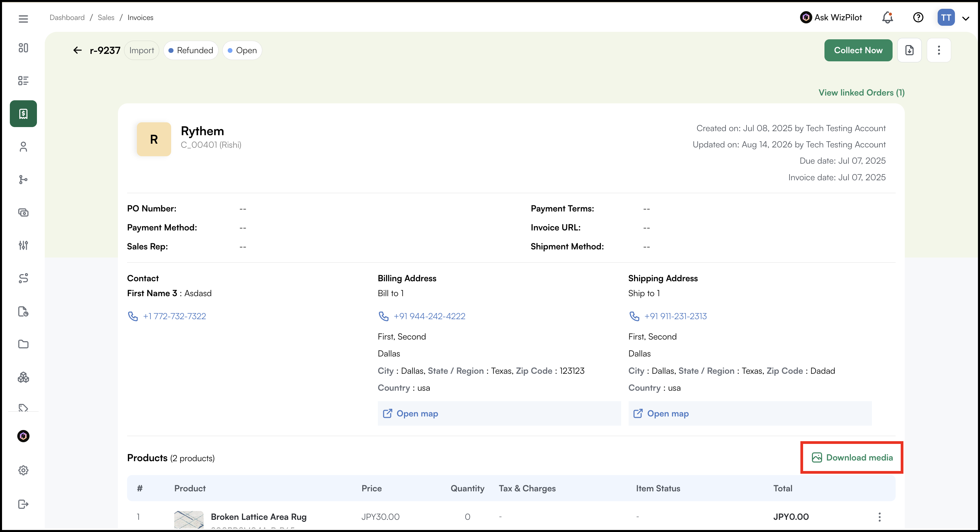Go to the Dashboard breadcrumb

click(67, 18)
